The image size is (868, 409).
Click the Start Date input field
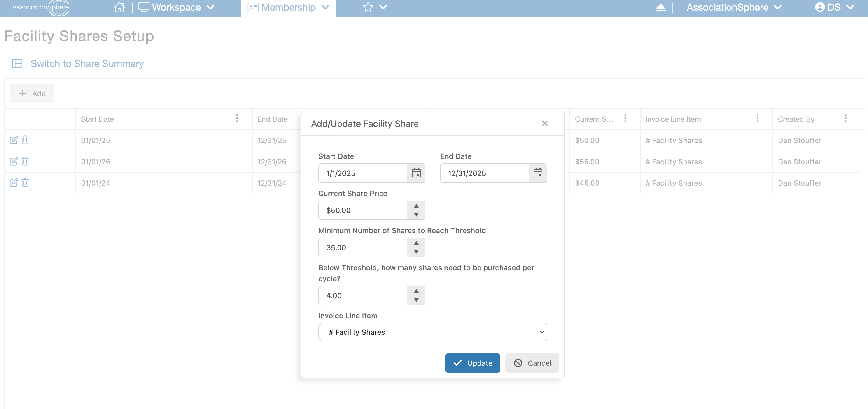363,173
